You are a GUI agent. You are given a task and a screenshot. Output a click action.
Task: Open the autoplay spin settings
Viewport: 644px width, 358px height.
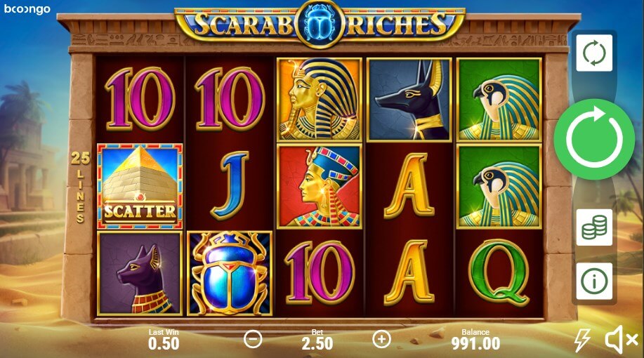(x=594, y=53)
